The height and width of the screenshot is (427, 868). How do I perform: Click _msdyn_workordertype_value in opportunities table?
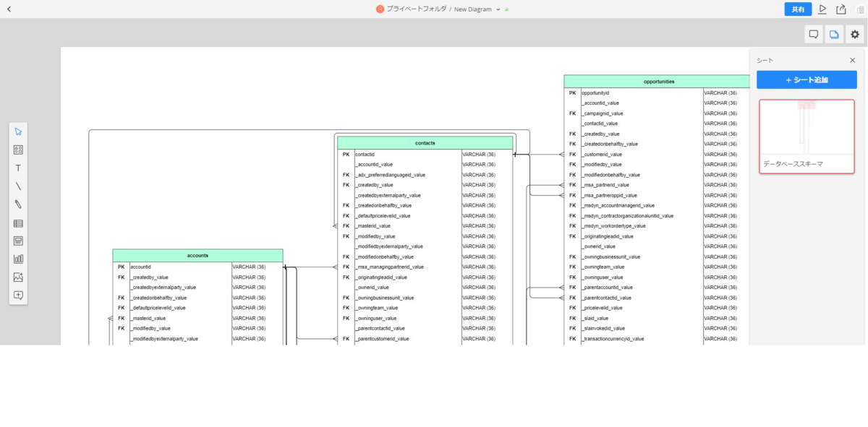point(613,226)
